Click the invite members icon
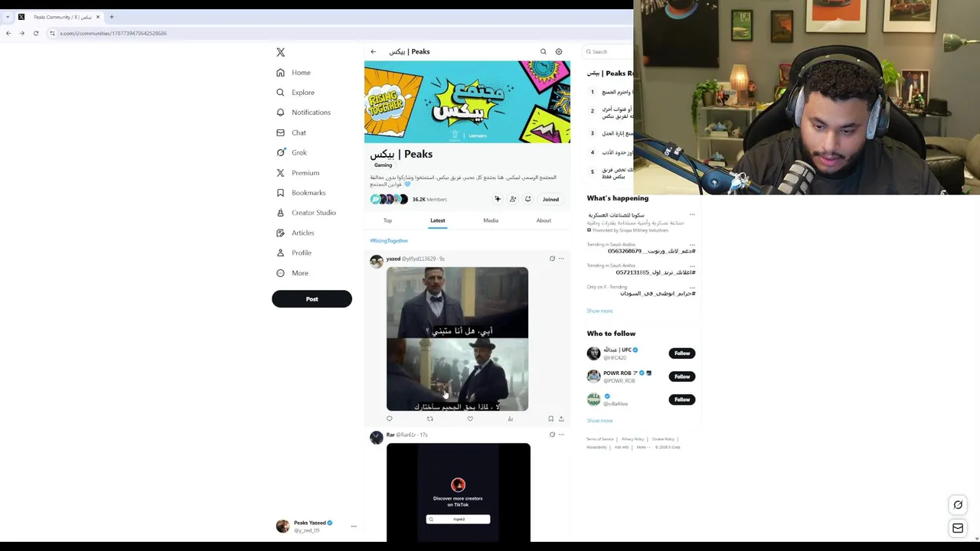The image size is (980, 551). click(513, 199)
